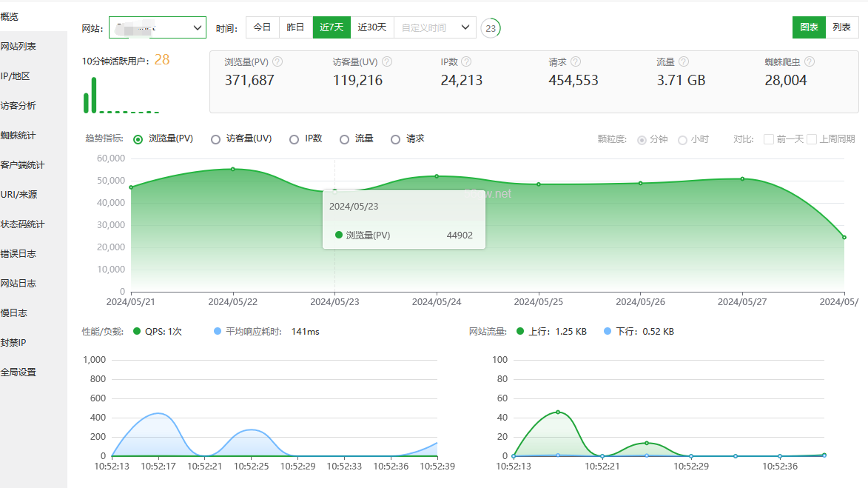Click help icon next to 浏览量(PV)
Screen dimensions: 868x488
[278, 62]
